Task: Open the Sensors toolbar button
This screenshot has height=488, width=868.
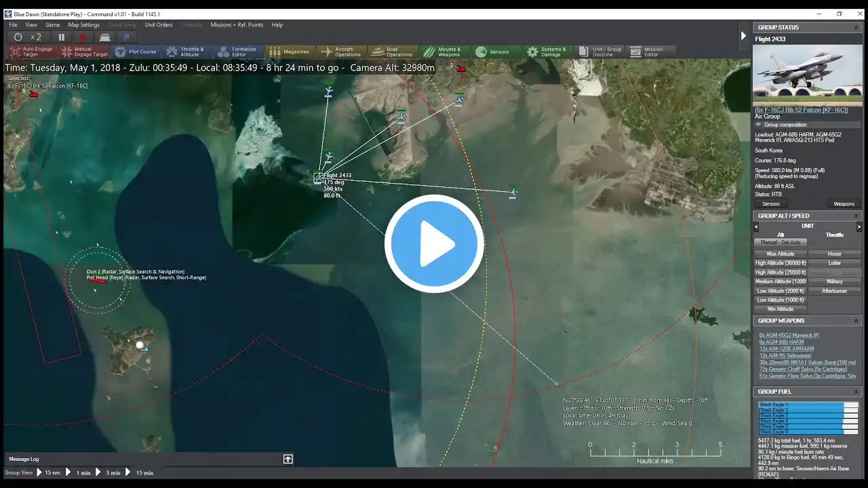Action: [x=495, y=52]
